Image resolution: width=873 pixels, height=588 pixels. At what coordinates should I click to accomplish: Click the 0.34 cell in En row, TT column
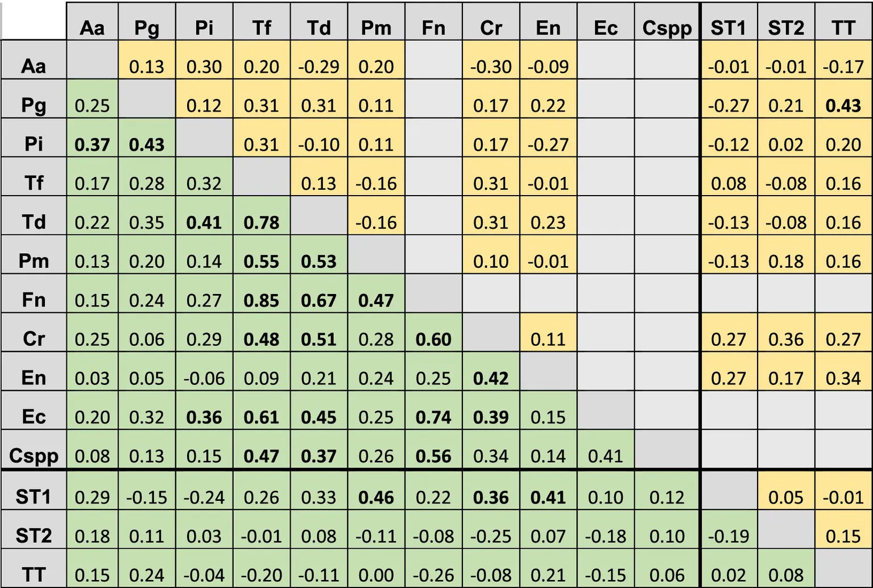843,378
